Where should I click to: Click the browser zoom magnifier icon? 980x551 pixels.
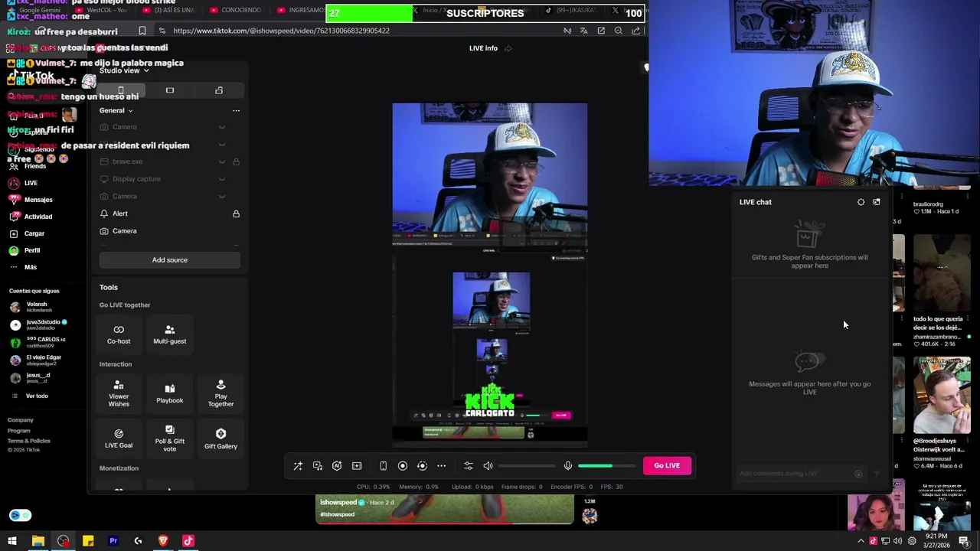618,31
